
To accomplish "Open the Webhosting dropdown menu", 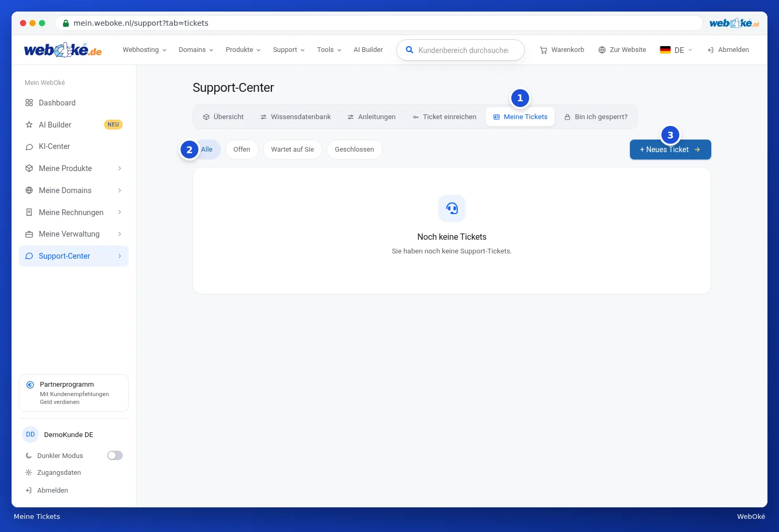I will [x=145, y=50].
